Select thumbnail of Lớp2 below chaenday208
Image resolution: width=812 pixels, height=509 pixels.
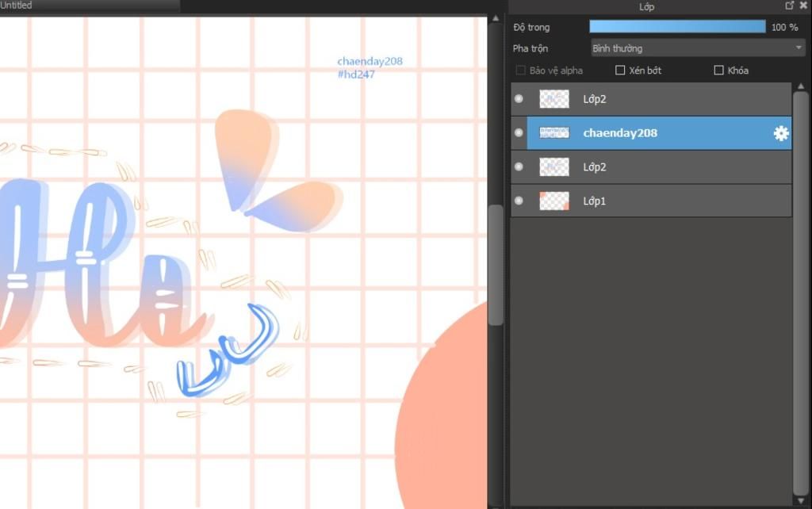click(x=554, y=166)
